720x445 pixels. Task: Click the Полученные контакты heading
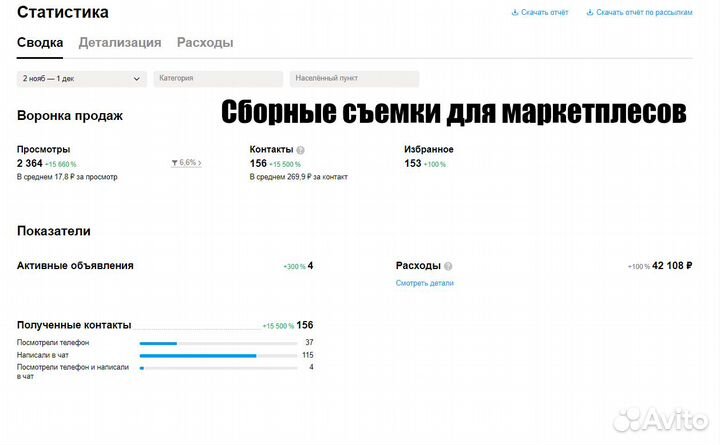click(x=74, y=325)
